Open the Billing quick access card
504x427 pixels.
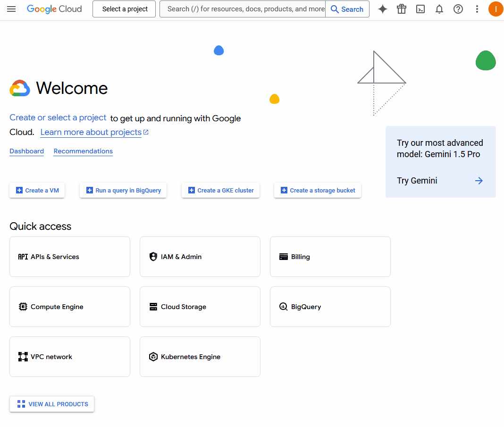point(330,257)
